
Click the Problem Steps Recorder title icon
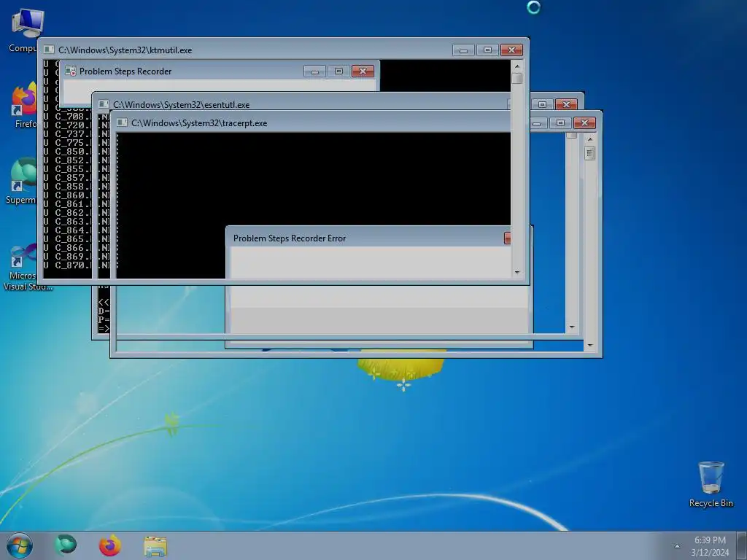point(71,71)
